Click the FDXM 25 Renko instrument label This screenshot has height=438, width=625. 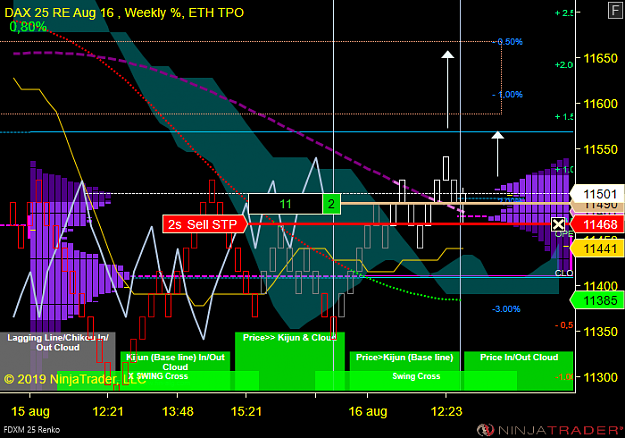(x=31, y=430)
